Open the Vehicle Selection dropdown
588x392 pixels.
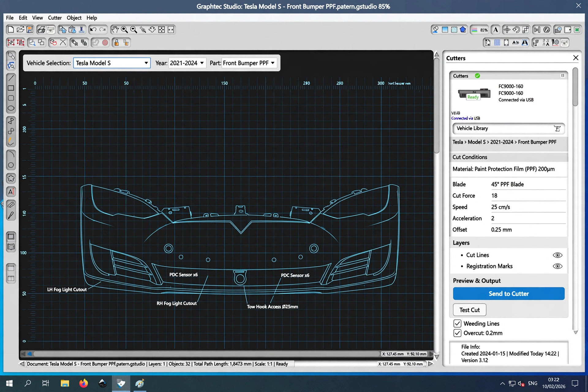pyautogui.click(x=112, y=63)
